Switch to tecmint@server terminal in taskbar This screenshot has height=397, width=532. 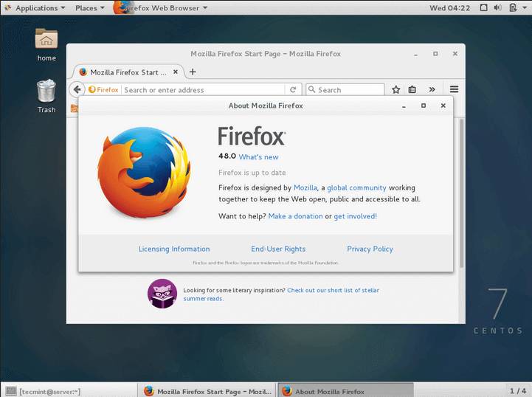point(69,391)
